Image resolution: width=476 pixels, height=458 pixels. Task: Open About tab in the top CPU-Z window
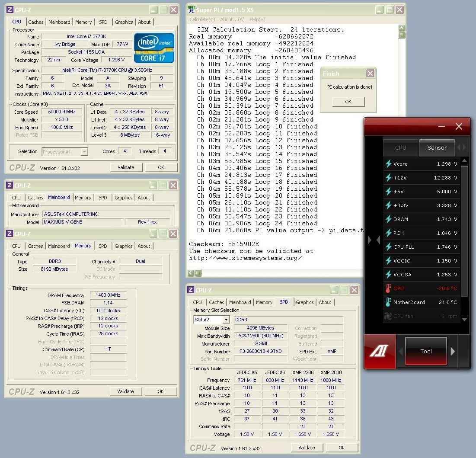tap(144, 22)
